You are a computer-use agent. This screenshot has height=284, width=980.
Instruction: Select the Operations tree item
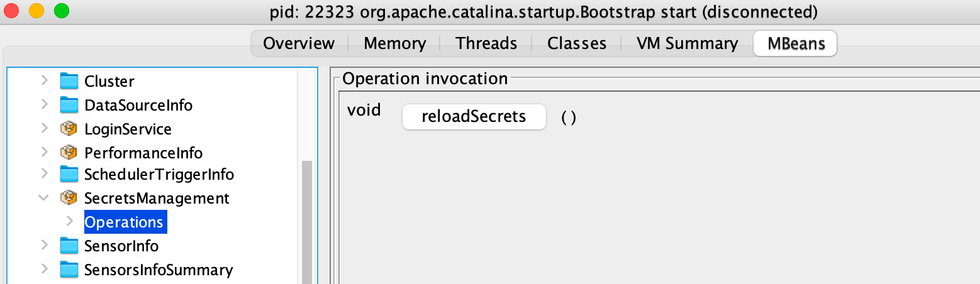point(125,222)
